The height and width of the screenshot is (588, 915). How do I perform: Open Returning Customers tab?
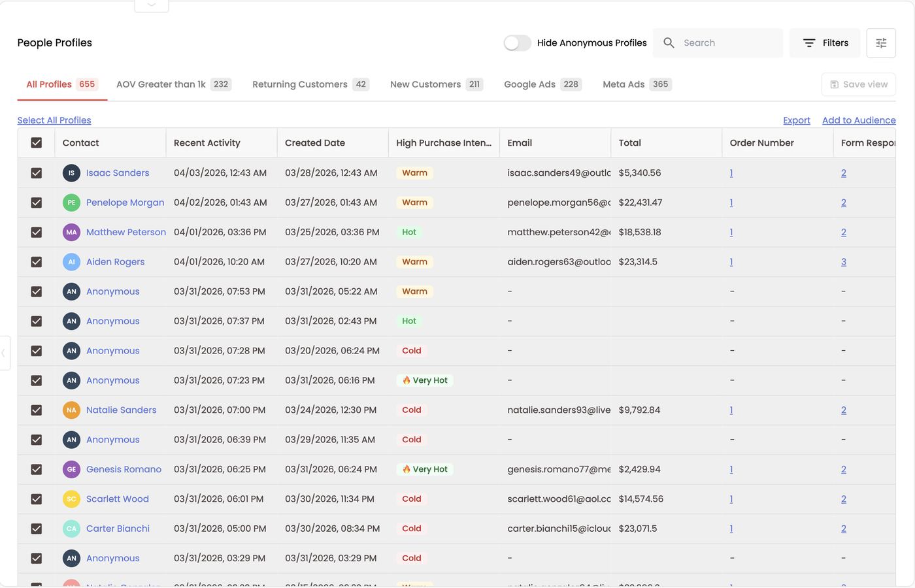click(x=311, y=84)
